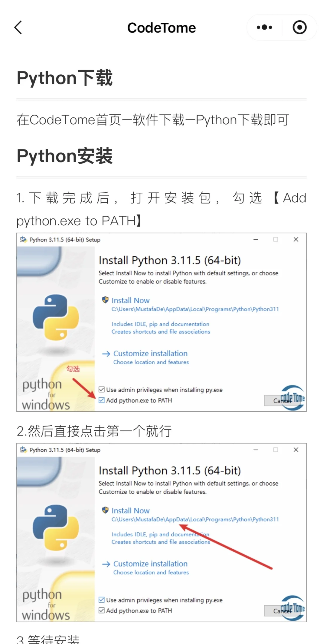323x644 pixels.
Task: Click 'Creates shortcuts and file associations' in second screenshot
Action: (161, 542)
